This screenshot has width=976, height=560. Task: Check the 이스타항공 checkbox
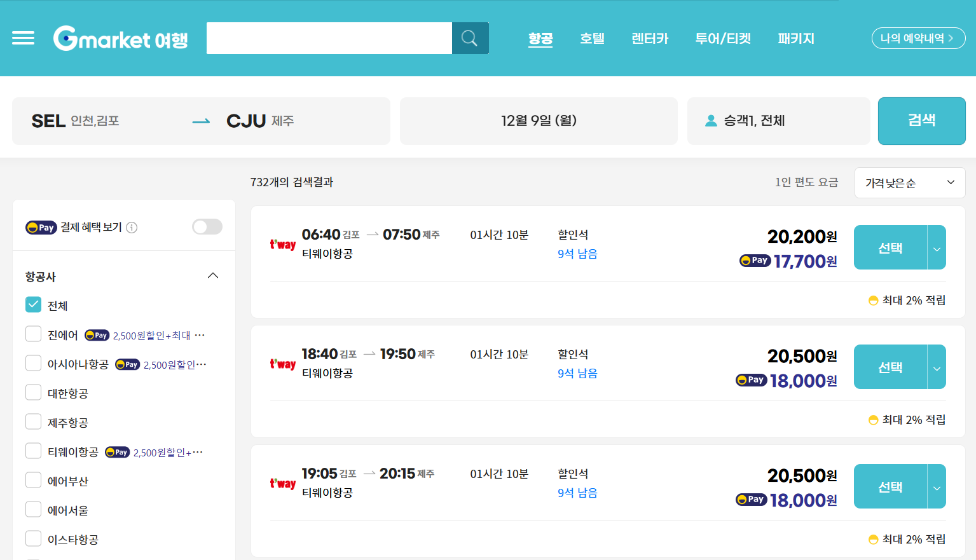33,539
